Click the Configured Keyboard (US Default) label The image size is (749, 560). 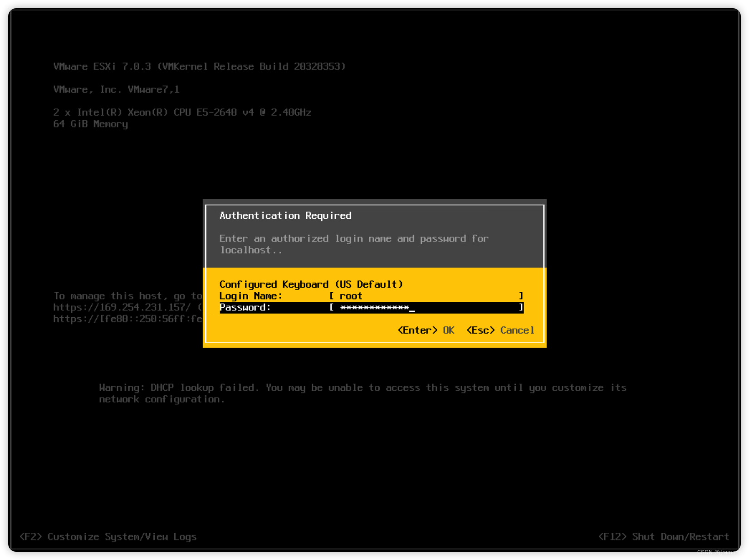(311, 284)
